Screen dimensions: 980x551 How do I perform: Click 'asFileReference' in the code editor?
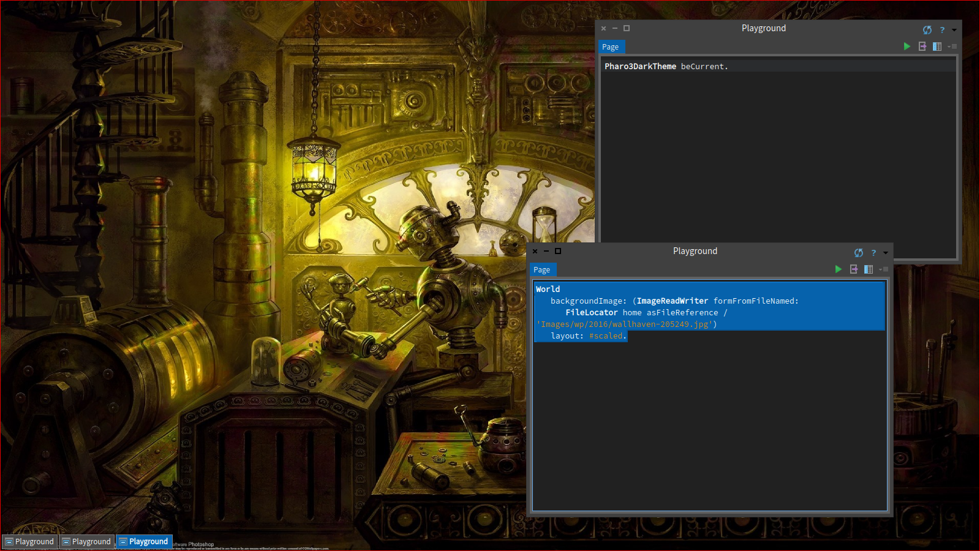point(682,312)
